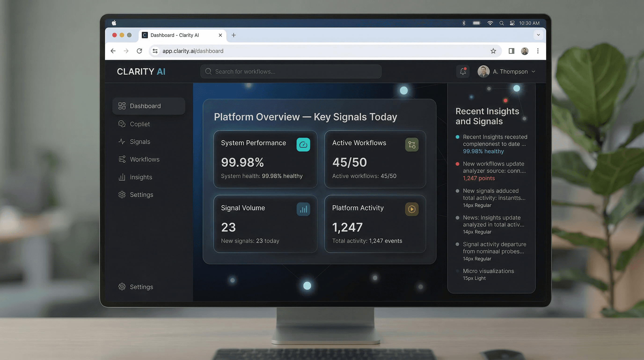Open a new browser tab
Screen dimensions: 644x360
(x=234, y=35)
